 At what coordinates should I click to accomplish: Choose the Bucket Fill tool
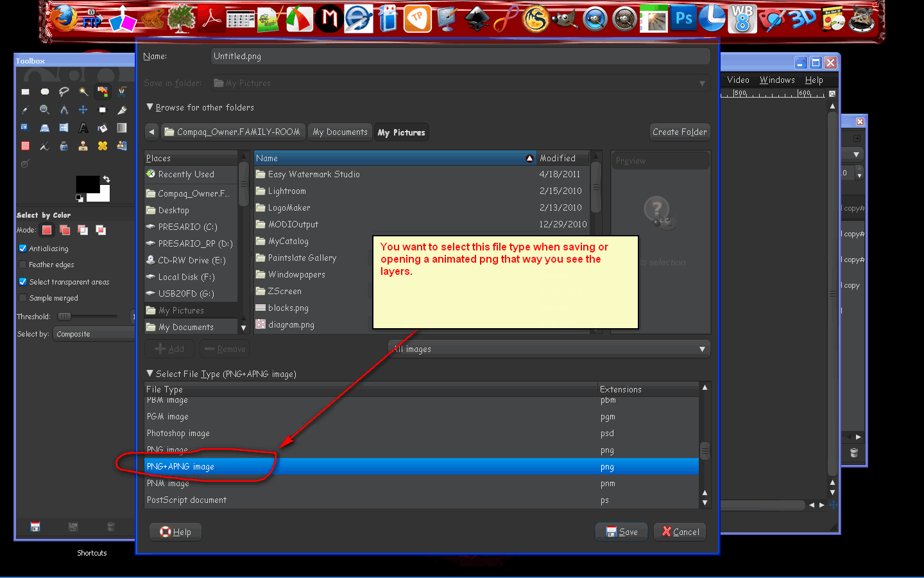(103, 128)
